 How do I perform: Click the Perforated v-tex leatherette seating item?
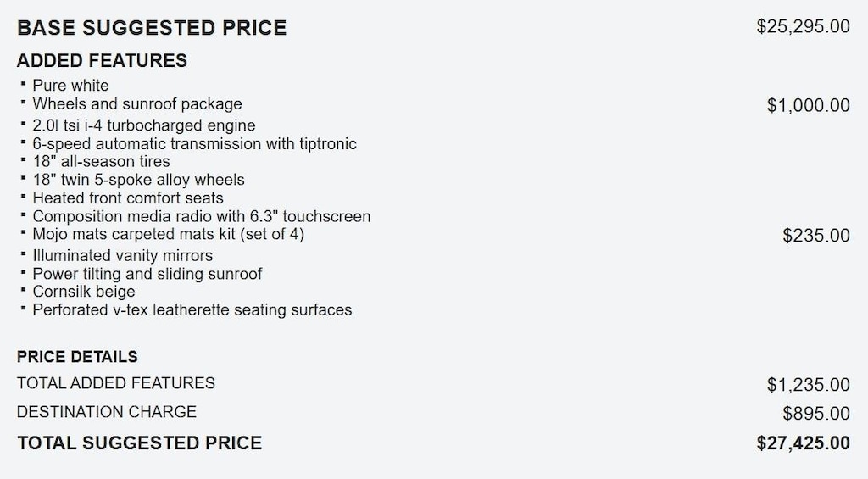pyautogui.click(x=192, y=310)
